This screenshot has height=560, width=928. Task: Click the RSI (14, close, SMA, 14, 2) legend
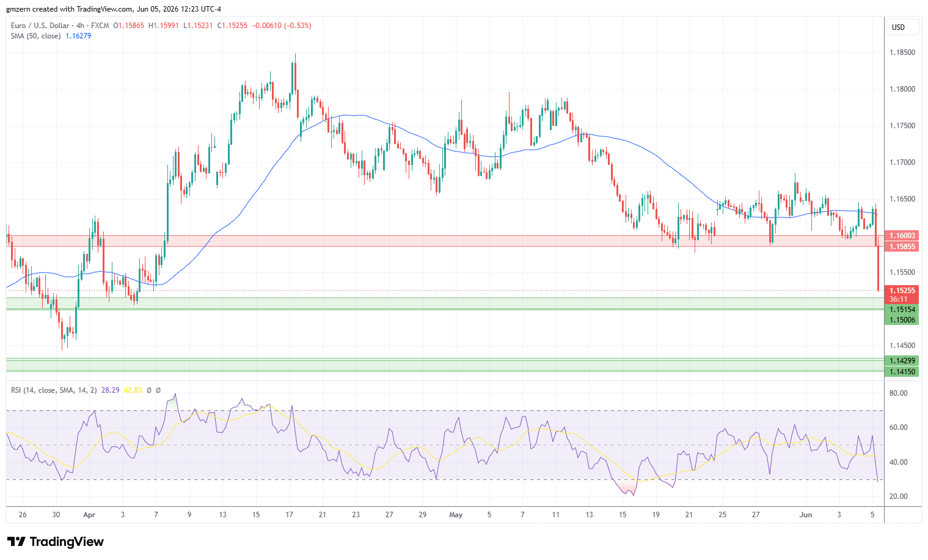54,390
